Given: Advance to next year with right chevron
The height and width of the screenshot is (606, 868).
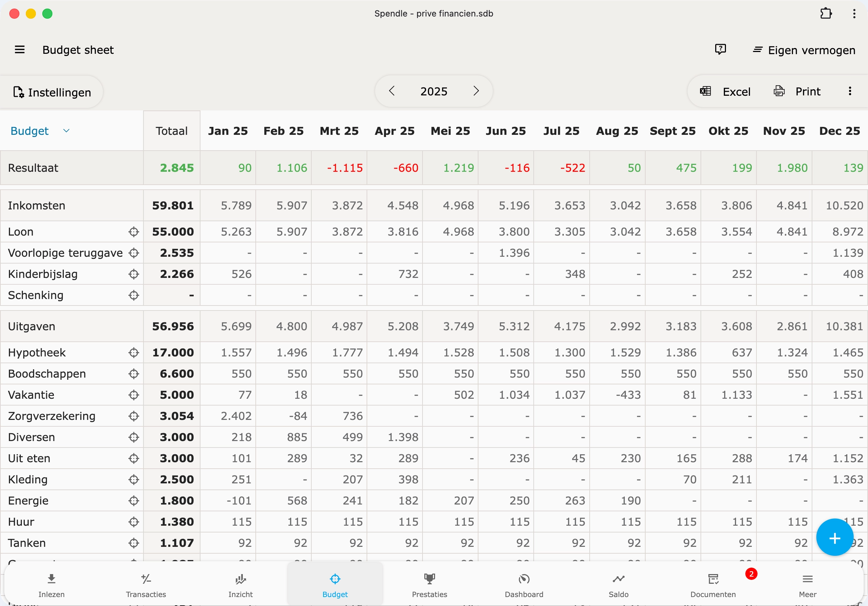Looking at the screenshot, I should (x=476, y=91).
